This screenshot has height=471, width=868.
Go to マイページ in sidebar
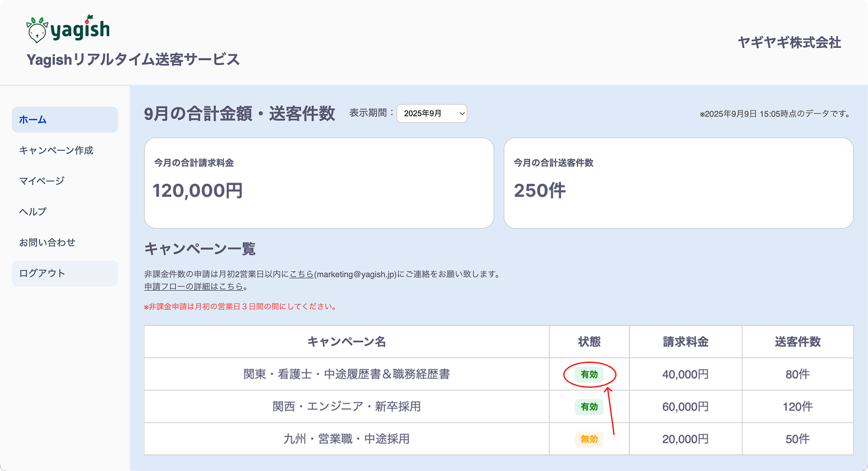pos(41,181)
